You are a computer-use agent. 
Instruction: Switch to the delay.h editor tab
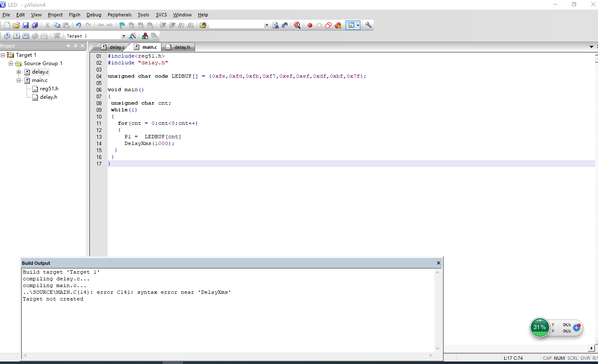(x=178, y=47)
